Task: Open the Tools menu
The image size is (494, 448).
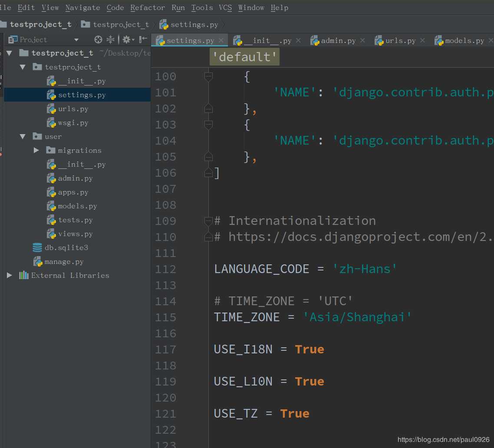Action: click(202, 7)
